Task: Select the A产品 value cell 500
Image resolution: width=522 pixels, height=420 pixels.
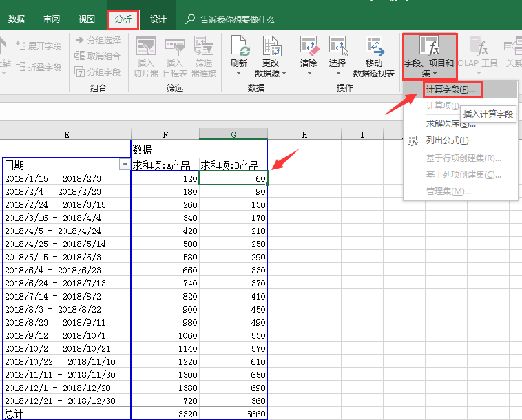Action: [x=165, y=244]
